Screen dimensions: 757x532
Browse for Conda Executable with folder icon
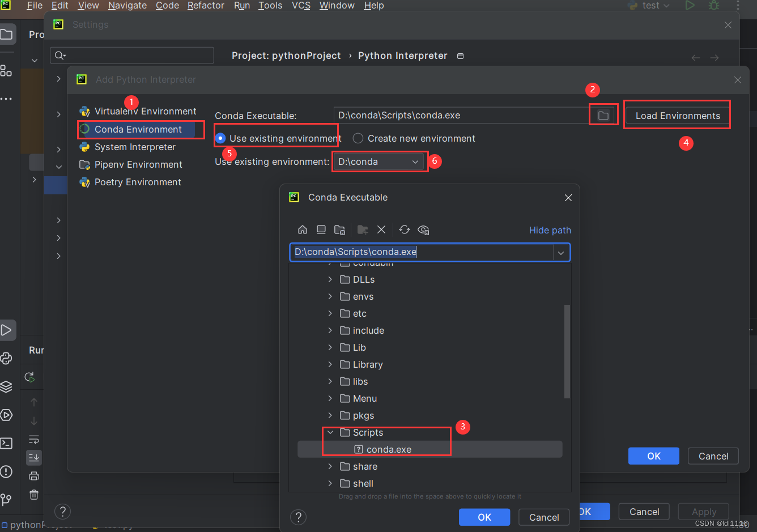click(603, 116)
